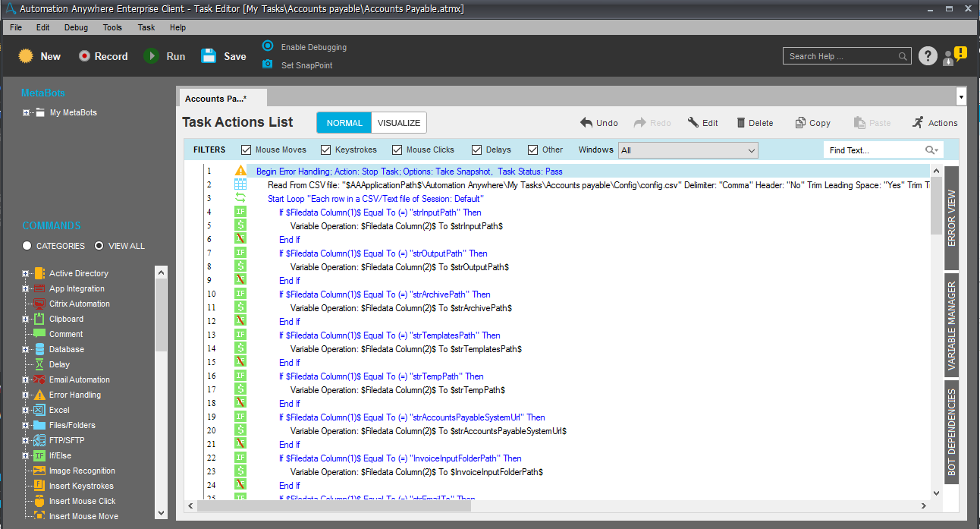Select the CATEGORIES radio button

[27, 246]
